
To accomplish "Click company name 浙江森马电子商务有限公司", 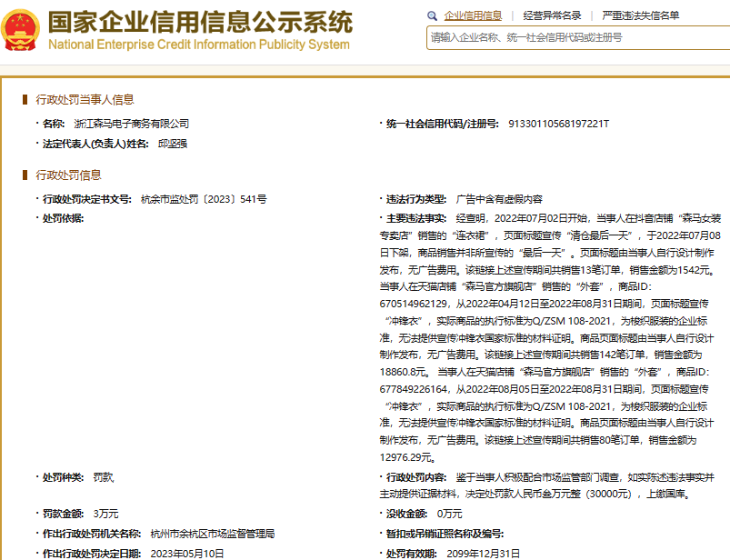I will 131,123.
